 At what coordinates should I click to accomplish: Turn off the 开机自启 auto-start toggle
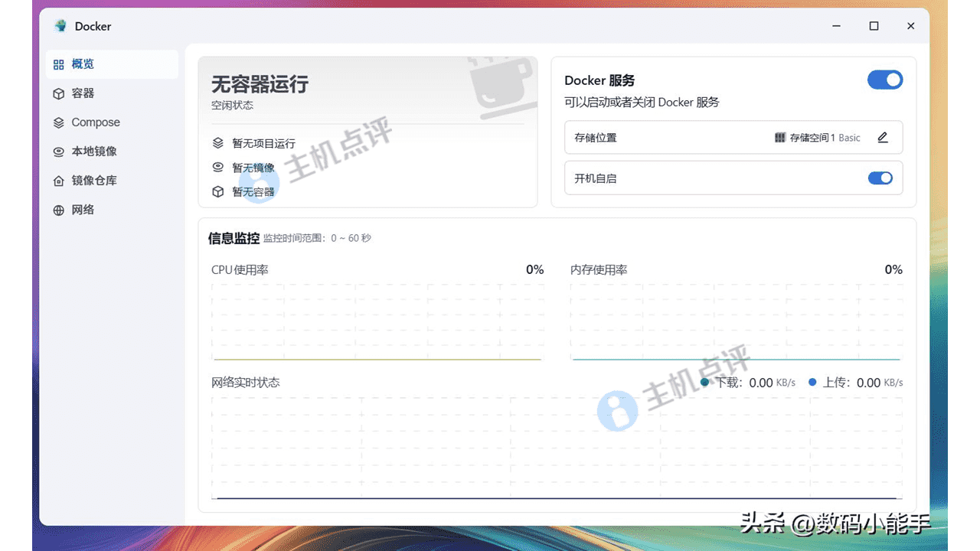[880, 178]
